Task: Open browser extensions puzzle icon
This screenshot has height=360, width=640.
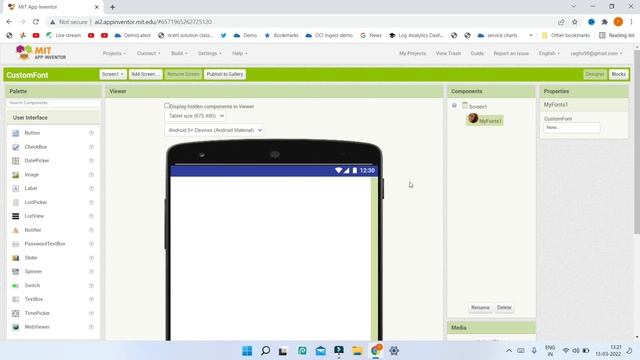Action: [x=604, y=22]
